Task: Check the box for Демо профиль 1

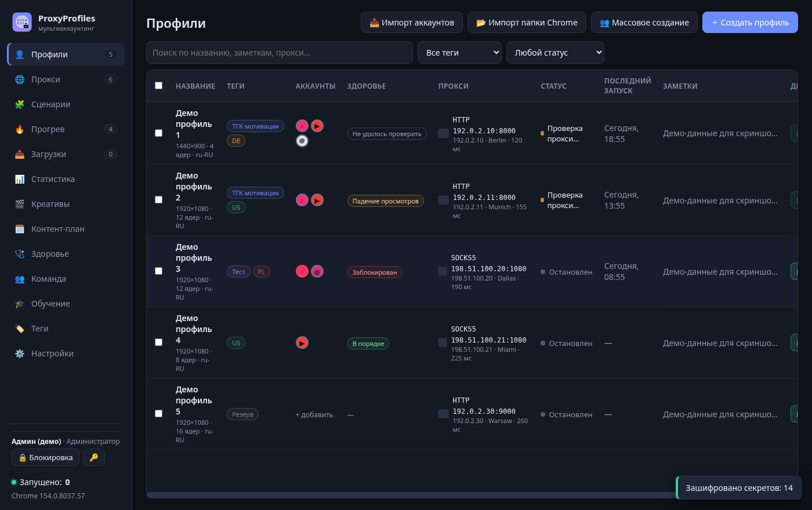Action: (158, 133)
